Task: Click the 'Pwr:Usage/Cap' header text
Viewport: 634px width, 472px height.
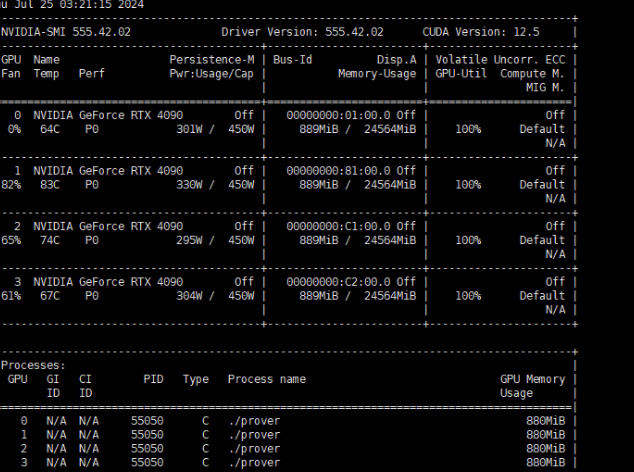Action: click(x=211, y=74)
